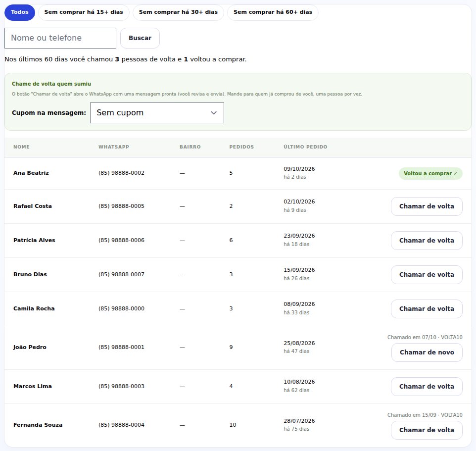This screenshot has height=451, width=476.
Task: Select the Todos filter tab
Action: [20, 12]
